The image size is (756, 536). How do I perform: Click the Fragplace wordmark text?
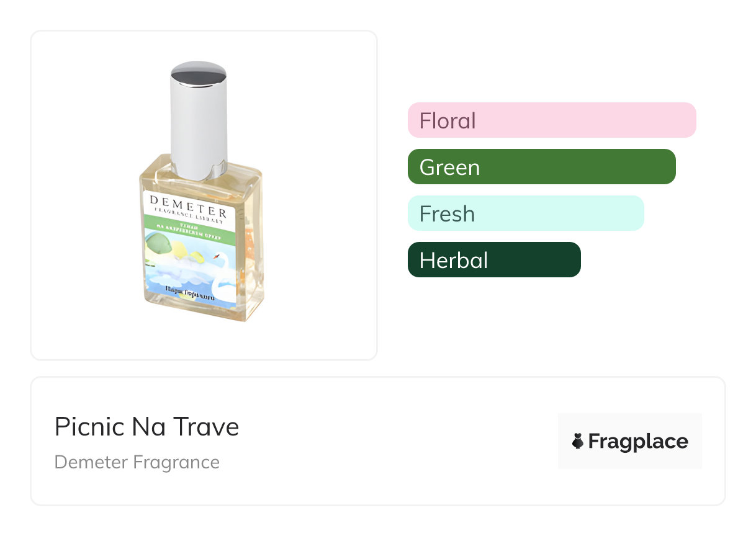click(638, 441)
